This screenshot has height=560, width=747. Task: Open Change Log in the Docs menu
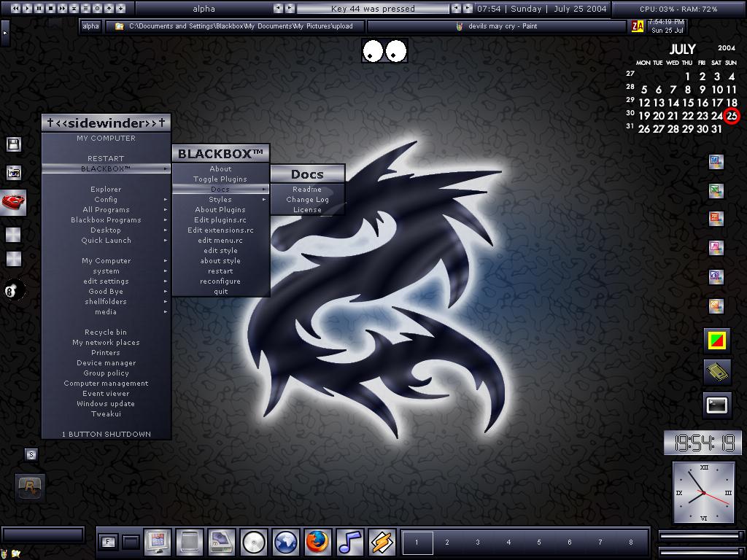click(307, 200)
